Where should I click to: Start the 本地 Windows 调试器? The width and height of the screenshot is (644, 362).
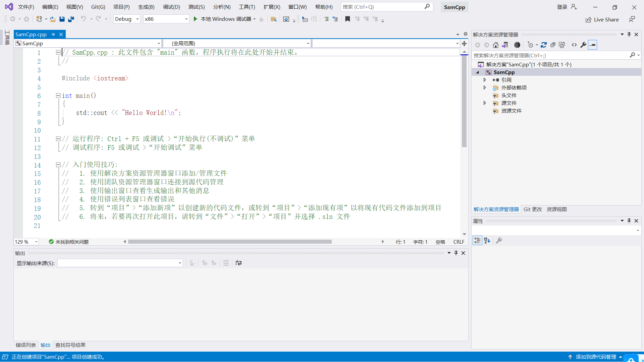(225, 19)
